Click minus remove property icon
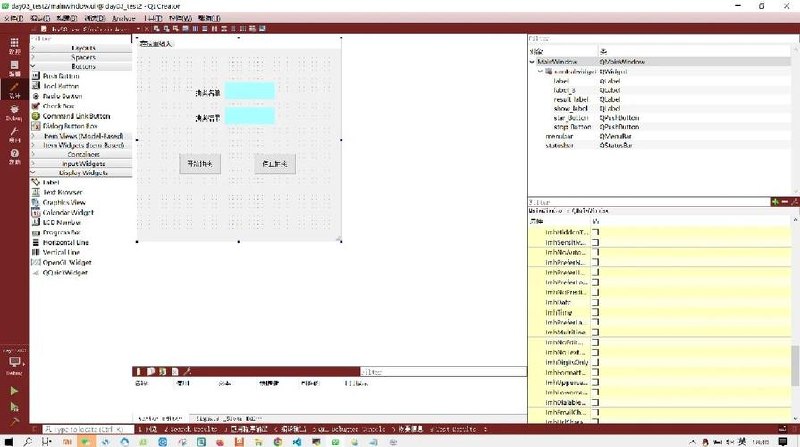This screenshot has height=447, width=800. coord(785,202)
